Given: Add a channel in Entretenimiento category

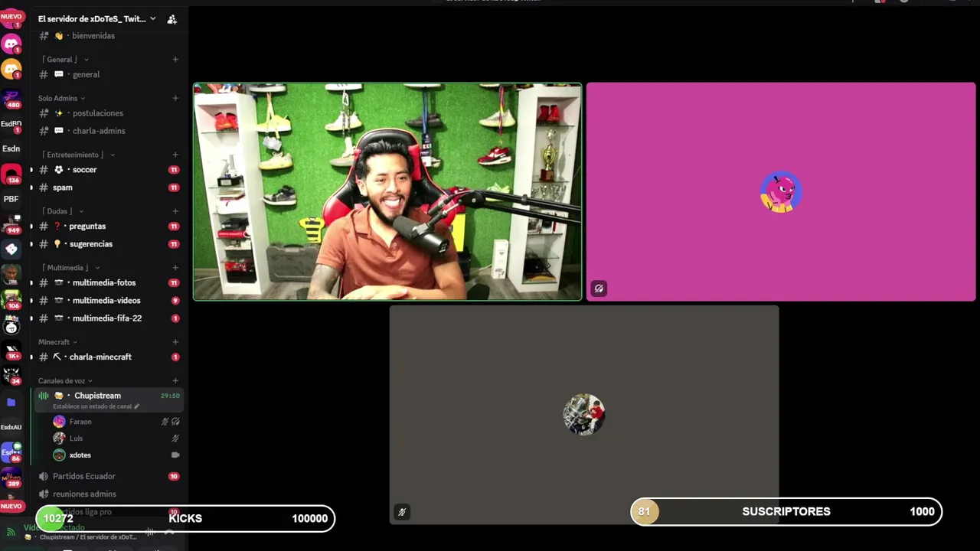Looking at the screenshot, I should [175, 155].
